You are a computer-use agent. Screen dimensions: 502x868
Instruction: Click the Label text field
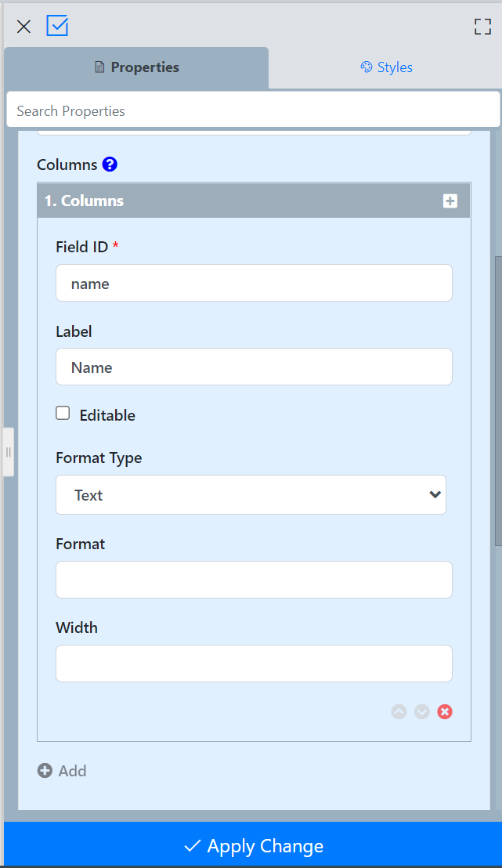(x=254, y=367)
